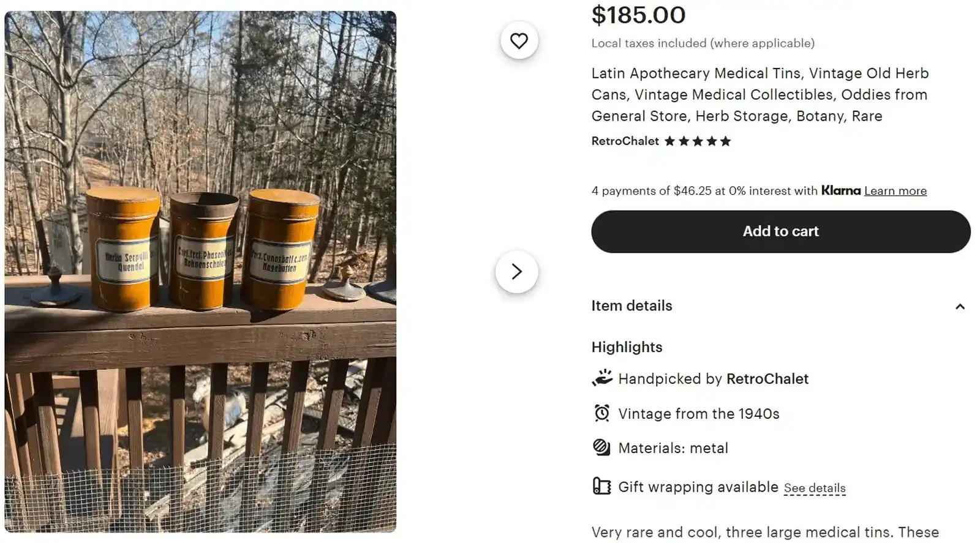
Task: Click the alarm clock Vintage icon
Action: click(x=601, y=413)
